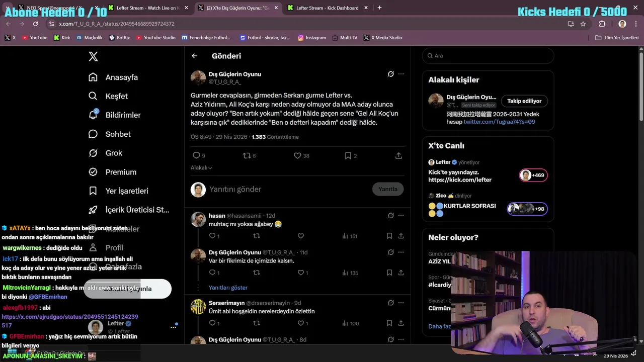Reload the current page

(35, 24)
